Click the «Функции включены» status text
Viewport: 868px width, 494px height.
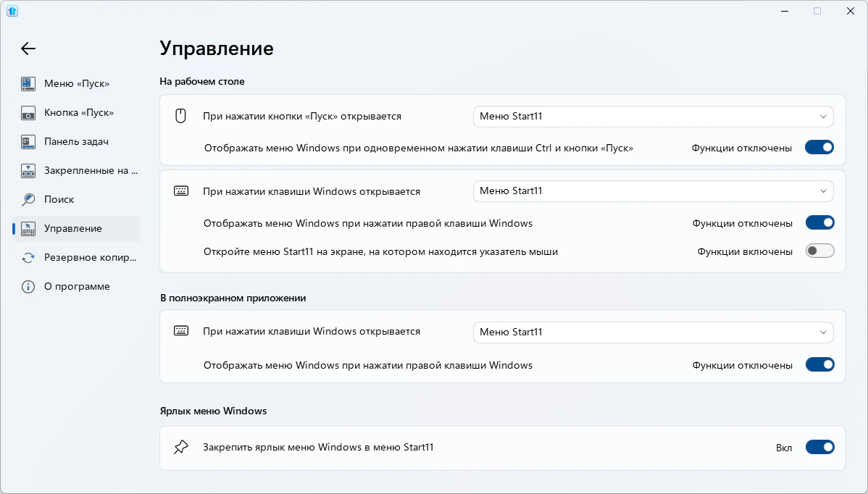pos(745,251)
